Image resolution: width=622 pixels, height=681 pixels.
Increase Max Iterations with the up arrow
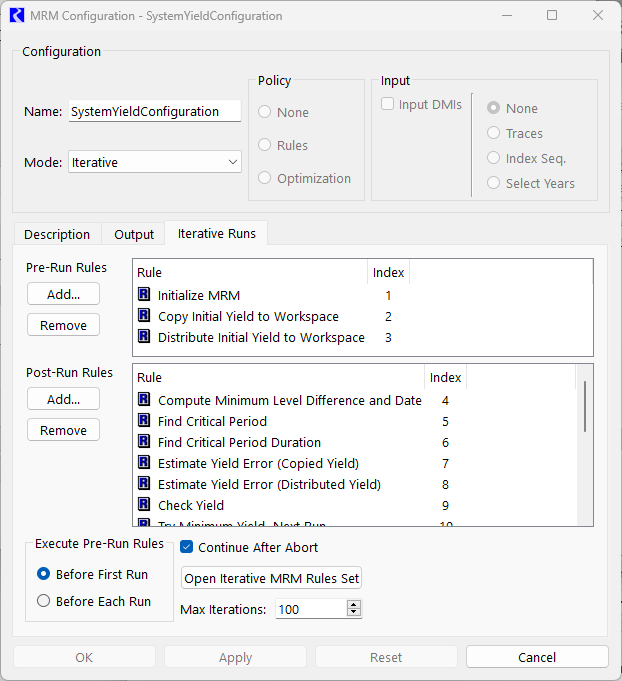pos(354,604)
